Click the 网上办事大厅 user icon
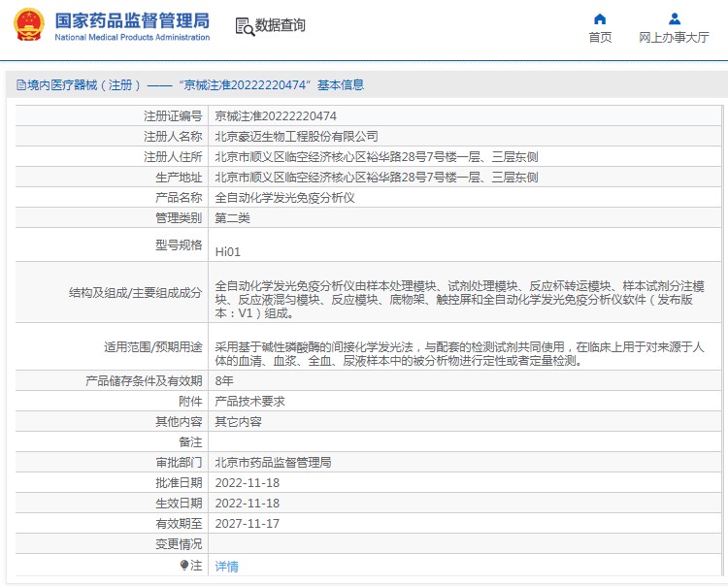This screenshot has height=586, width=728. [x=675, y=19]
